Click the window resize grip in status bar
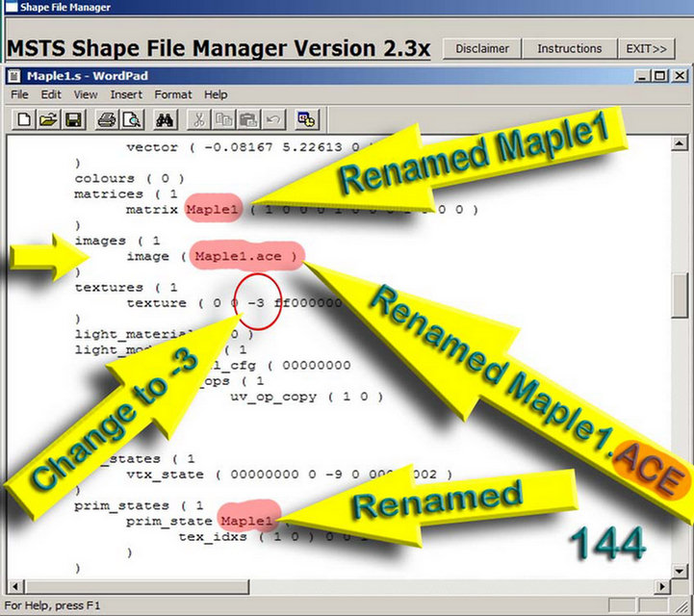 [x=681, y=605]
